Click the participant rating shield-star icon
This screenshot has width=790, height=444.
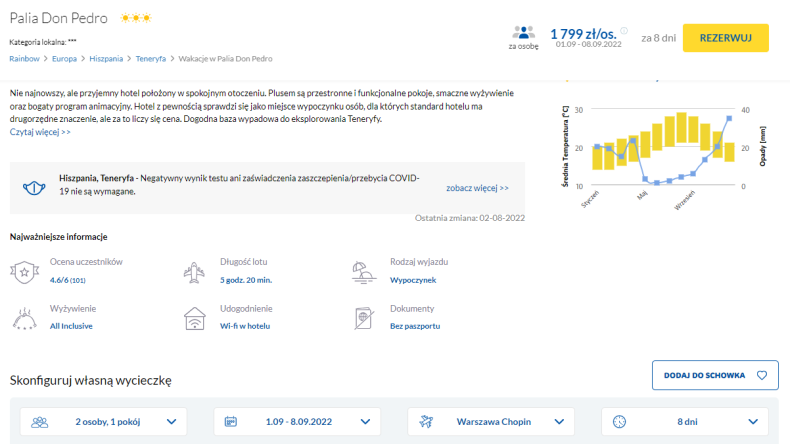click(x=24, y=273)
